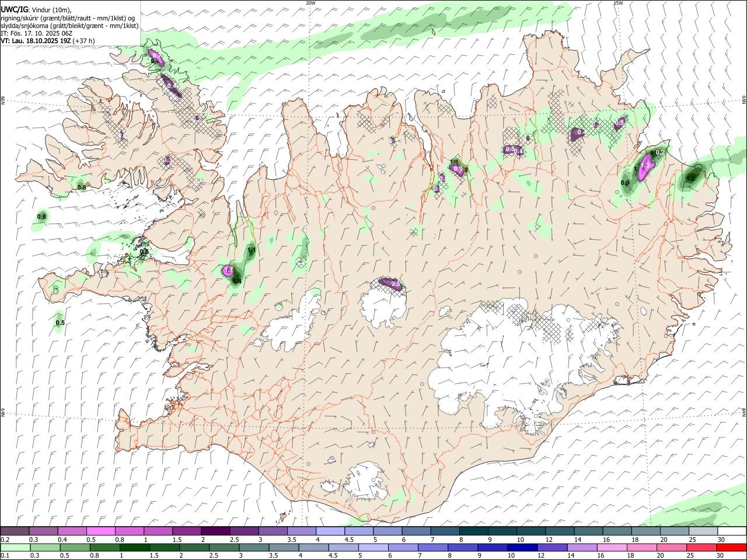Select the pale grey 25 swatch in the upper scale
747x560 pixels.
point(703,531)
